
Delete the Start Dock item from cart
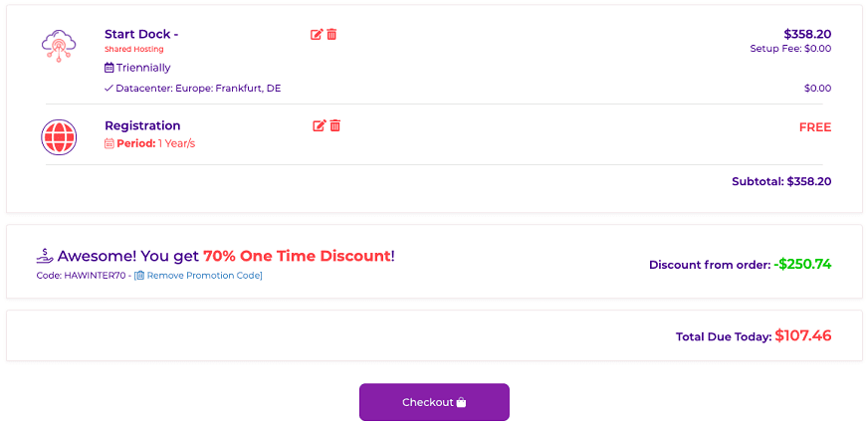[331, 34]
